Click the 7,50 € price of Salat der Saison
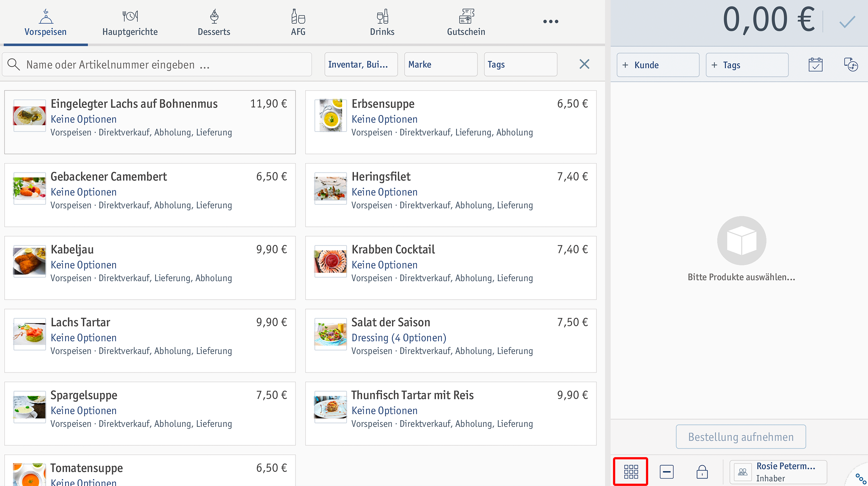868x486 pixels. [x=572, y=322]
